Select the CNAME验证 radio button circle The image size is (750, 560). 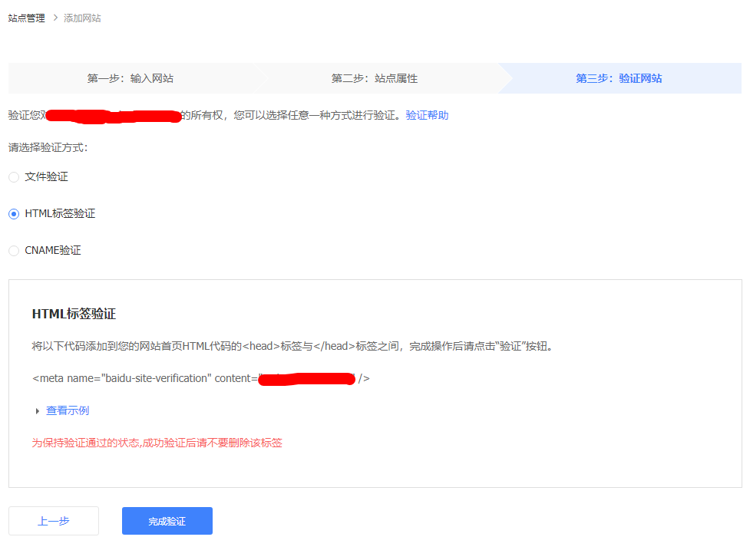pyautogui.click(x=14, y=251)
